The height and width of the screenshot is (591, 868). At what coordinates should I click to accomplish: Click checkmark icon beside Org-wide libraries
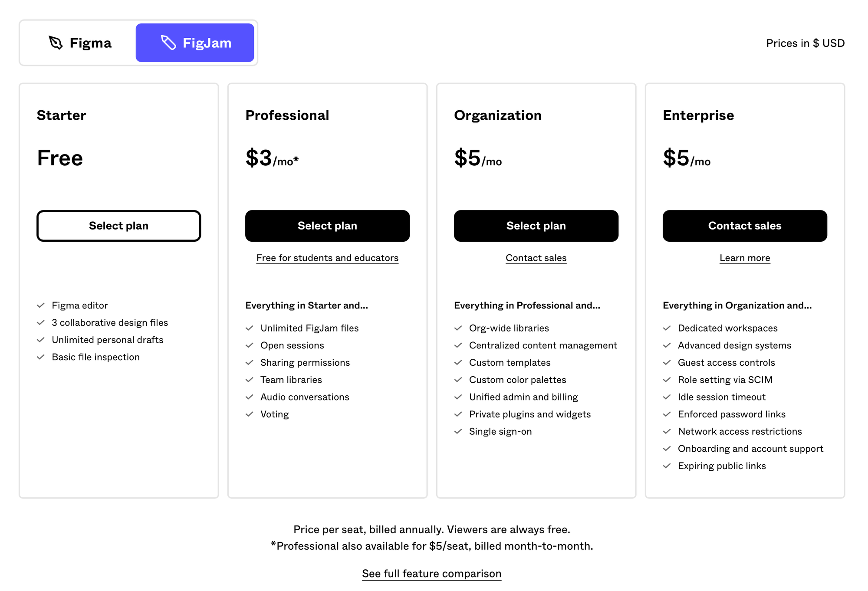[x=458, y=328]
